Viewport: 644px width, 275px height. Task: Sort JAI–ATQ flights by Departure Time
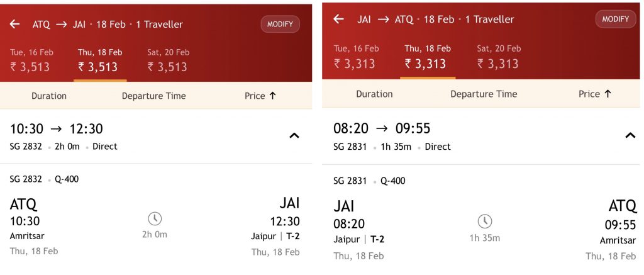(484, 94)
